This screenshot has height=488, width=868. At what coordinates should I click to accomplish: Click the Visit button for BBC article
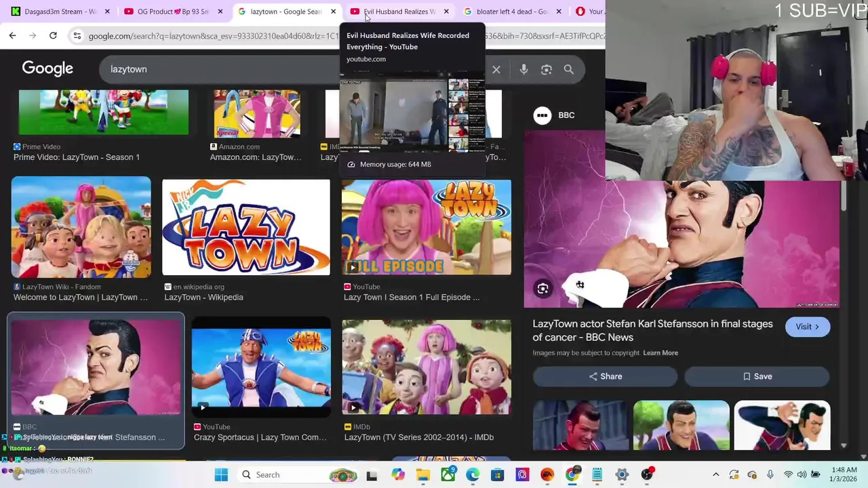point(808,327)
